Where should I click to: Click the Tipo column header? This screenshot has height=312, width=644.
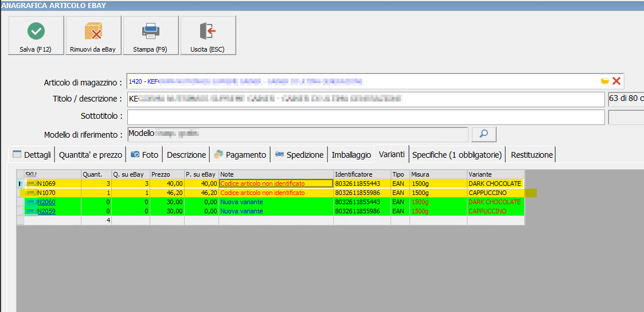click(400, 174)
